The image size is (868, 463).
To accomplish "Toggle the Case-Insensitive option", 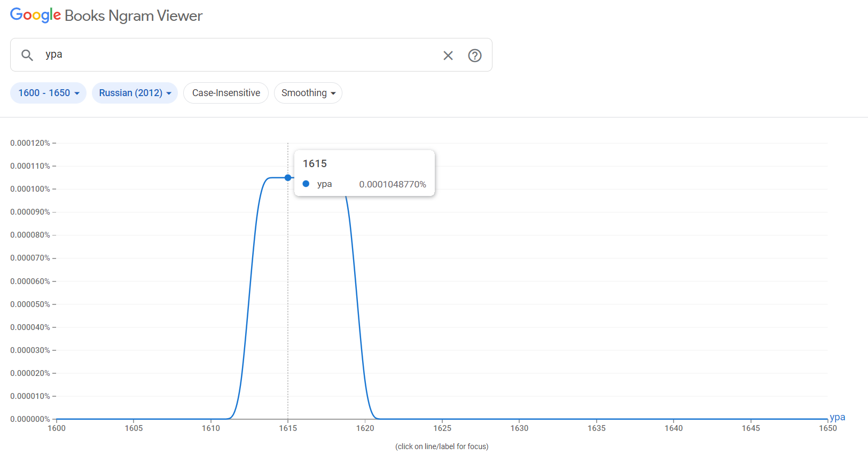I will pos(226,93).
